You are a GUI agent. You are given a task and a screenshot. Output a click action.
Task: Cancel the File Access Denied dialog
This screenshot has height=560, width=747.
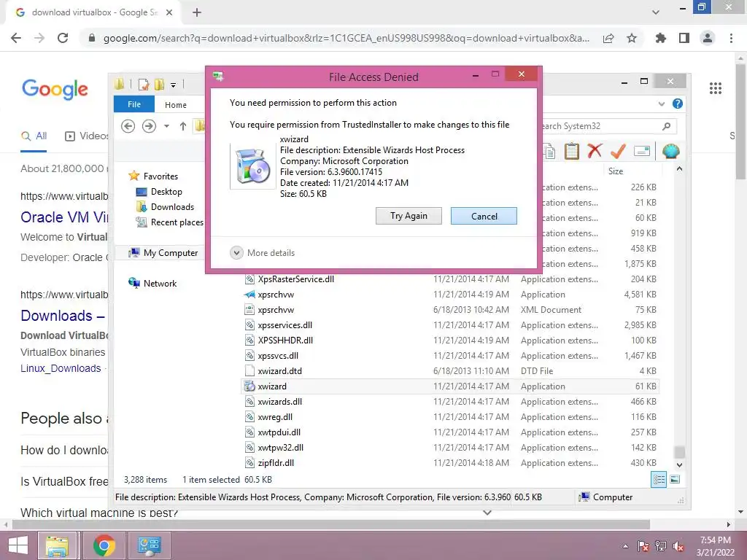pyautogui.click(x=484, y=216)
